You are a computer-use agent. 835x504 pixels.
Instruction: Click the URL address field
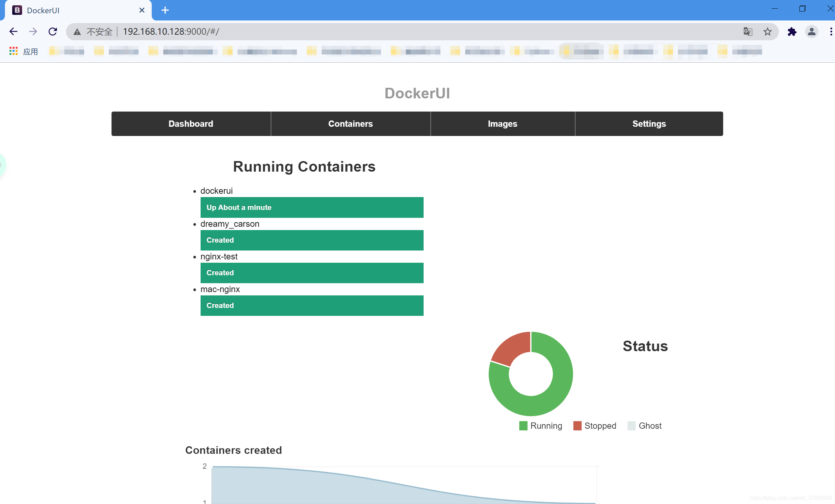point(407,32)
